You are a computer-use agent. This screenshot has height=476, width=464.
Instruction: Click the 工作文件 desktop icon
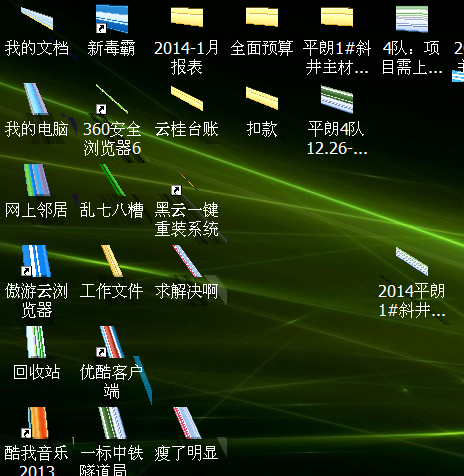pyautogui.click(x=112, y=261)
